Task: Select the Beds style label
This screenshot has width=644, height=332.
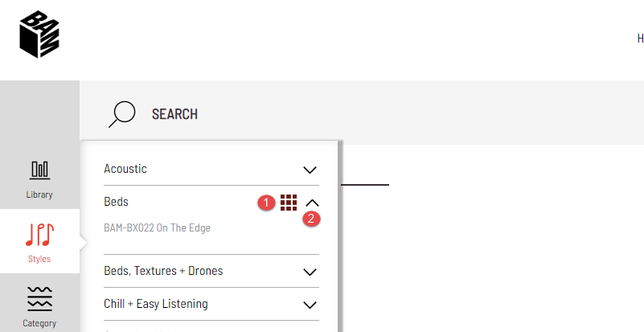Action: pyautogui.click(x=117, y=201)
